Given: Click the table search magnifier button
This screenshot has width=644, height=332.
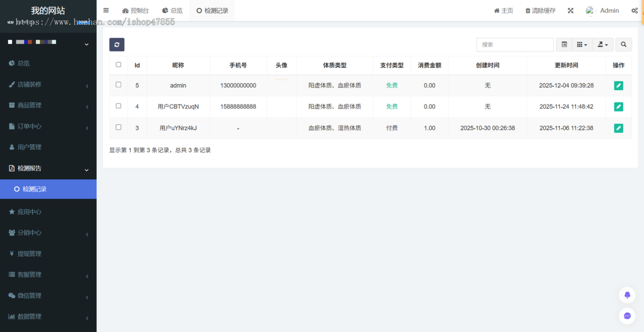Looking at the screenshot, I should (624, 45).
